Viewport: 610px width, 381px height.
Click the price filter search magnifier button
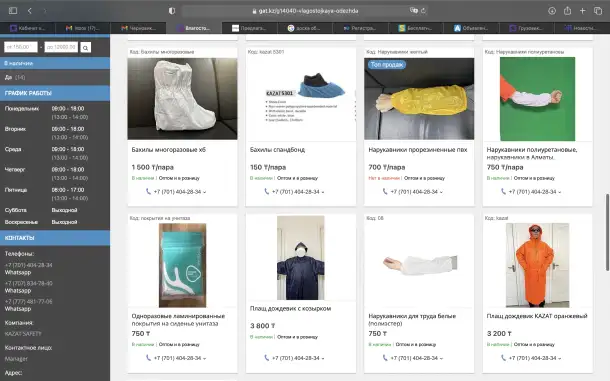click(x=85, y=47)
